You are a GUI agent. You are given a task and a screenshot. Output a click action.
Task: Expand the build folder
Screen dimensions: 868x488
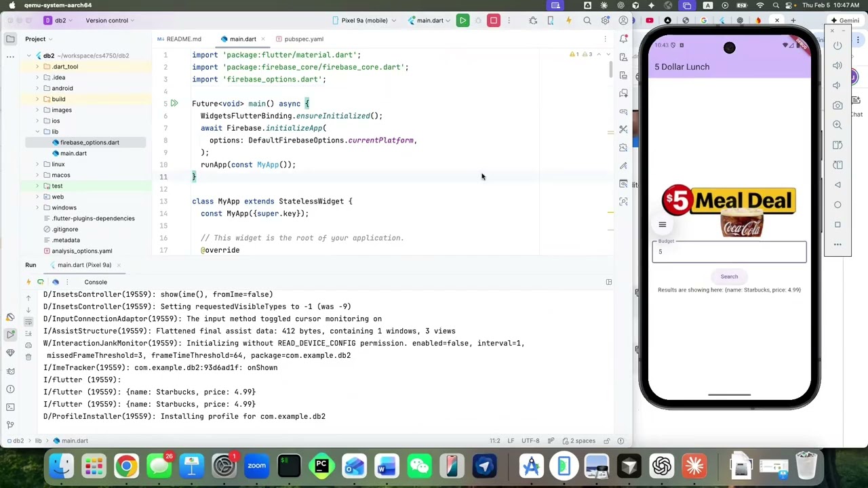pos(37,99)
